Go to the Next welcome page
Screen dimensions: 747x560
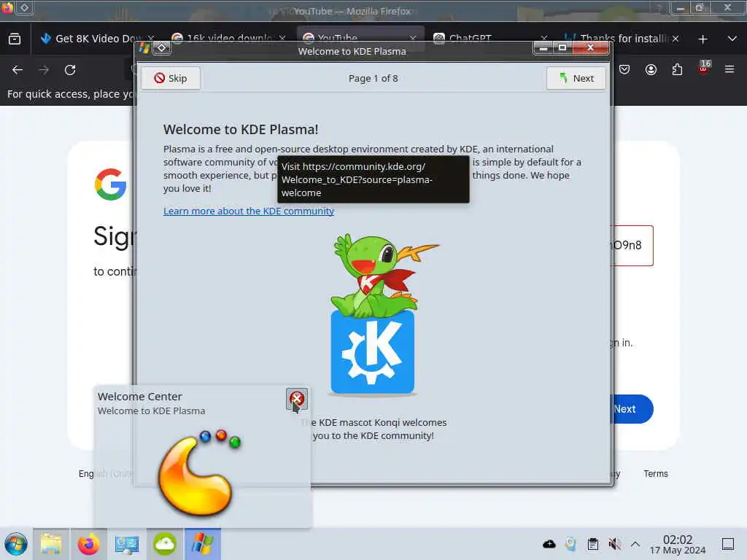(576, 78)
